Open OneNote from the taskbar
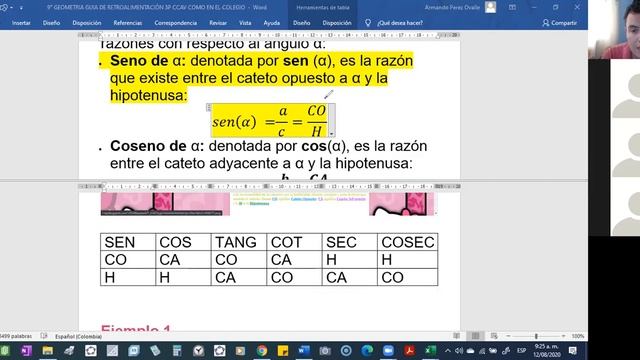Image resolution: width=640 pixels, height=360 pixels. click(x=26, y=351)
